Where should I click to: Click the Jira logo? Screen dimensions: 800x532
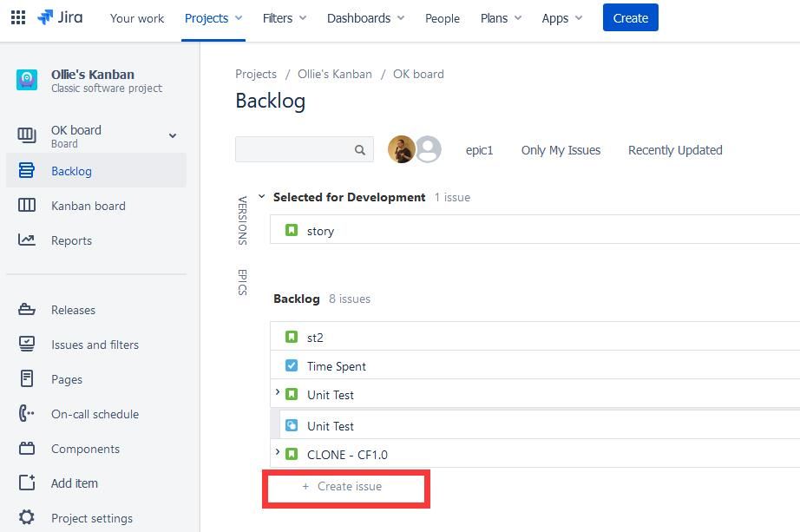(x=60, y=18)
